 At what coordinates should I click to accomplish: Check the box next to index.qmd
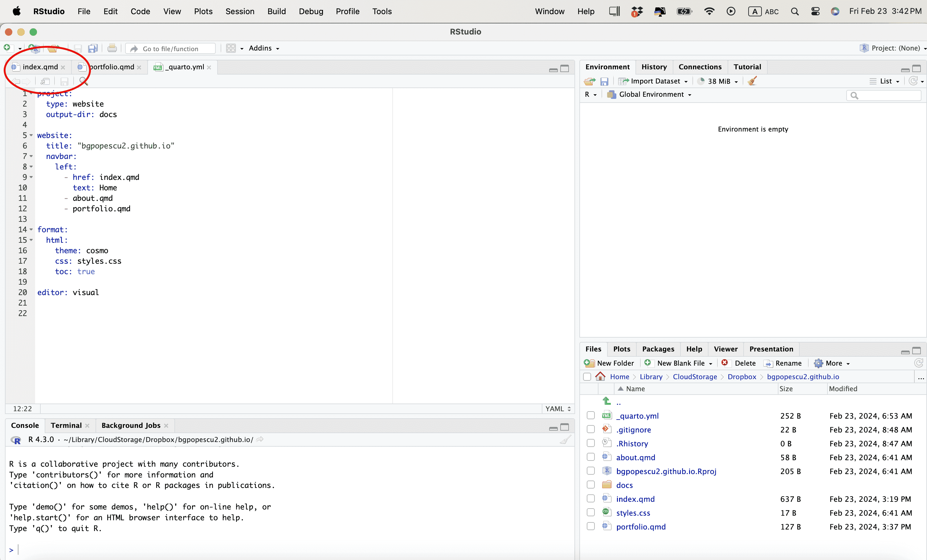tap(591, 499)
